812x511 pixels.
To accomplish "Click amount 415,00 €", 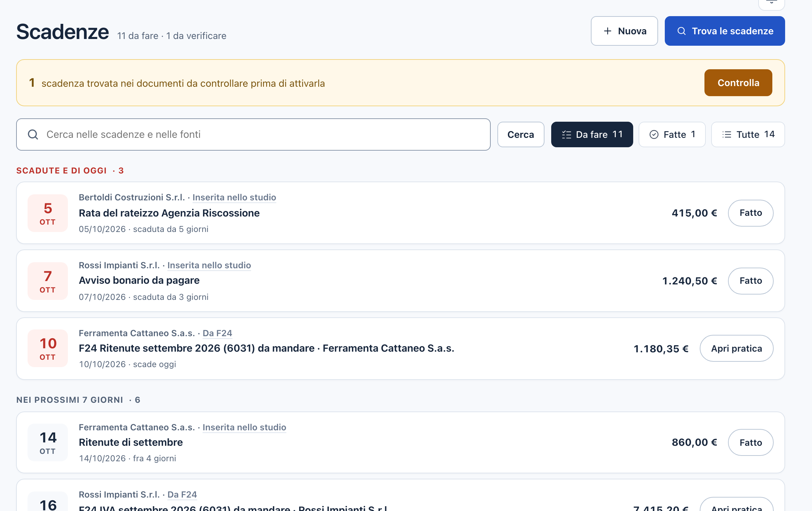I will [x=694, y=213].
